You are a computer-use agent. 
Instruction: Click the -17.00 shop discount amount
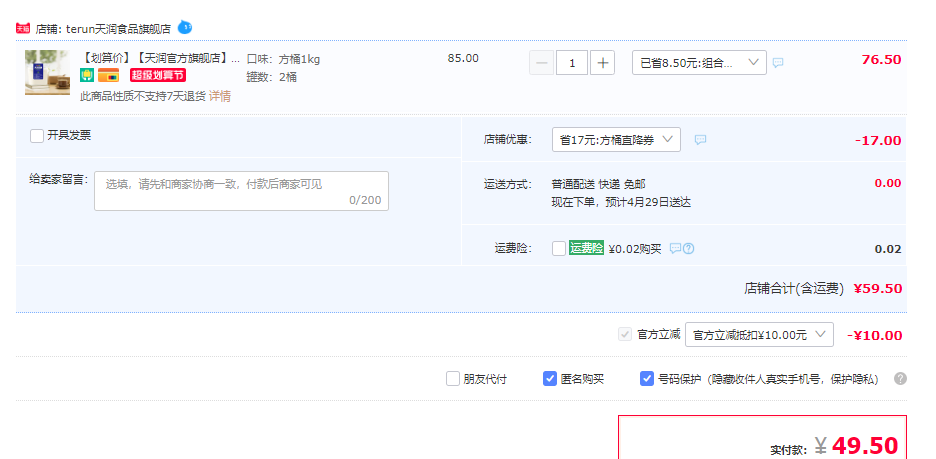pos(878,141)
